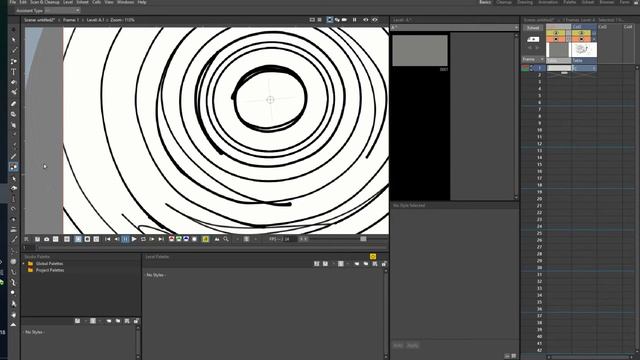Toggle the green channel display
Image resolution: width=640 pixels, height=360 pixels.
(179, 239)
